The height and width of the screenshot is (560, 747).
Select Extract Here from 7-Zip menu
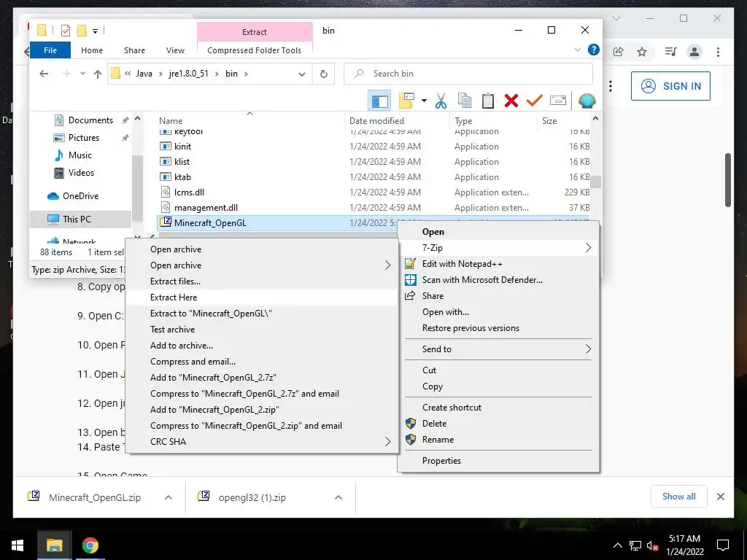coord(262,297)
